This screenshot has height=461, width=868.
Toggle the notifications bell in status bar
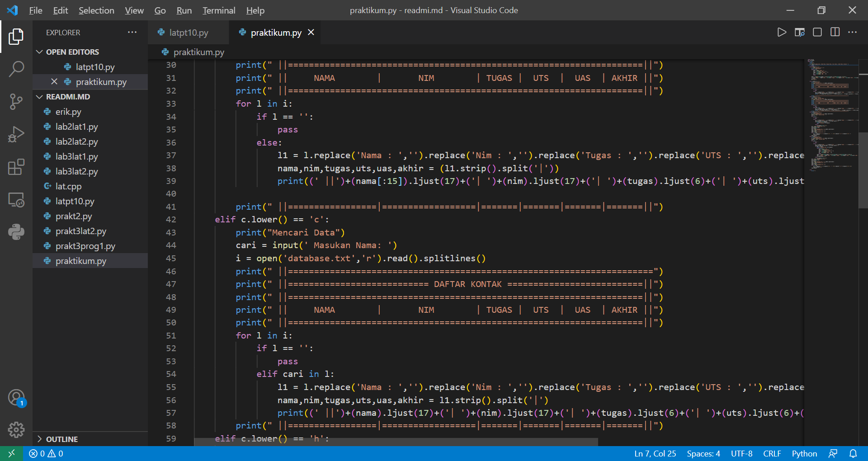[854, 453]
